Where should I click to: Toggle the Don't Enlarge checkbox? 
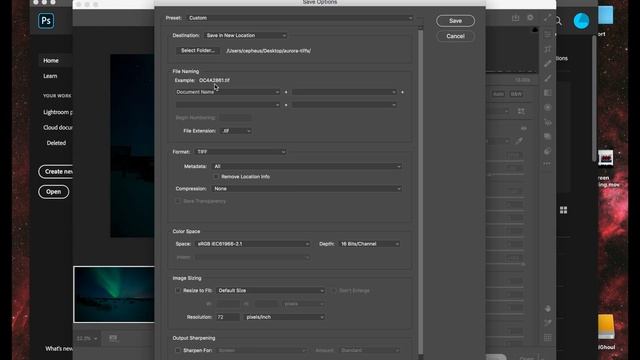[x=334, y=291]
